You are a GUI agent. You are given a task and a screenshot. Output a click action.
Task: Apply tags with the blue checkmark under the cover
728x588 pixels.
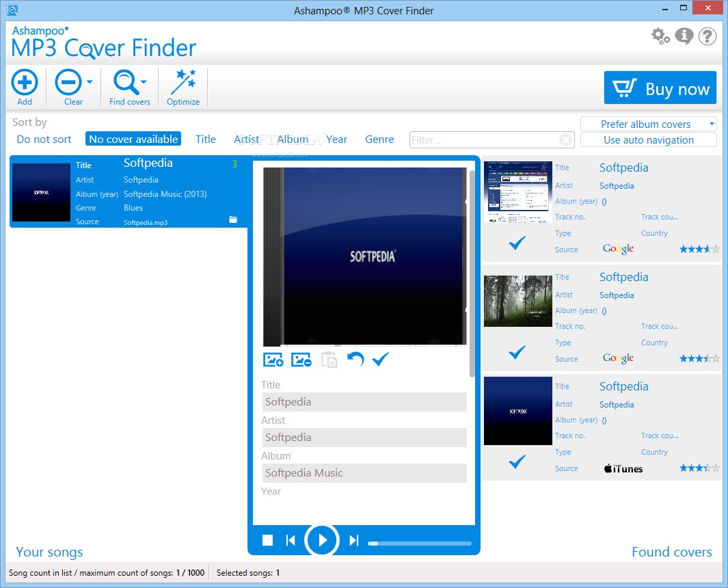tap(380, 359)
